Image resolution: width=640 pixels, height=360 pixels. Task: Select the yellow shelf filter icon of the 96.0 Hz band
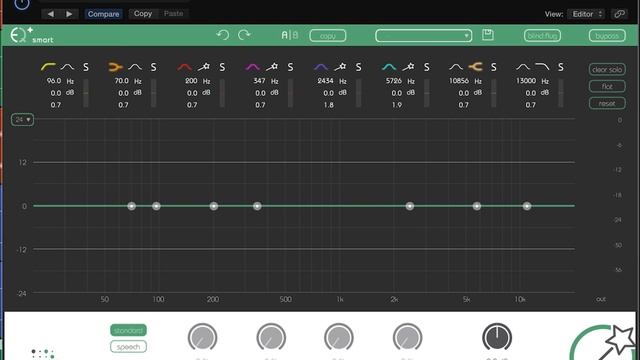click(49, 67)
